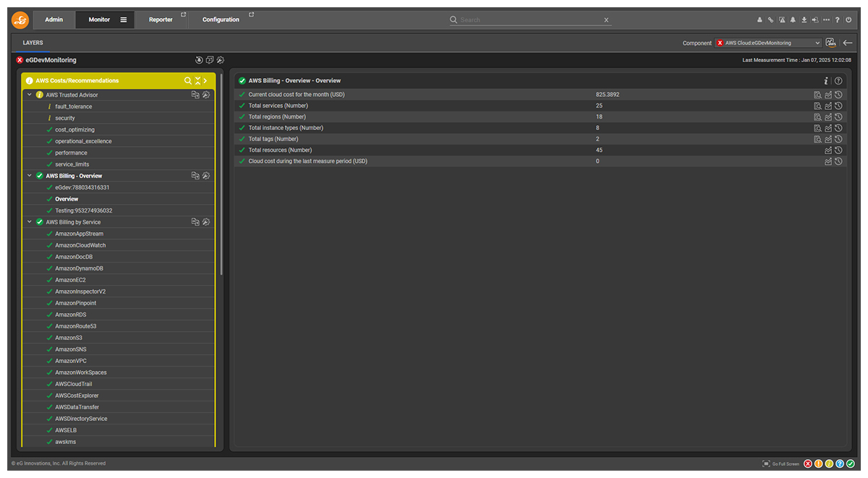Click the alarm clock icon beside eGDevMonitoring title
868x478 pixels.
(199, 60)
